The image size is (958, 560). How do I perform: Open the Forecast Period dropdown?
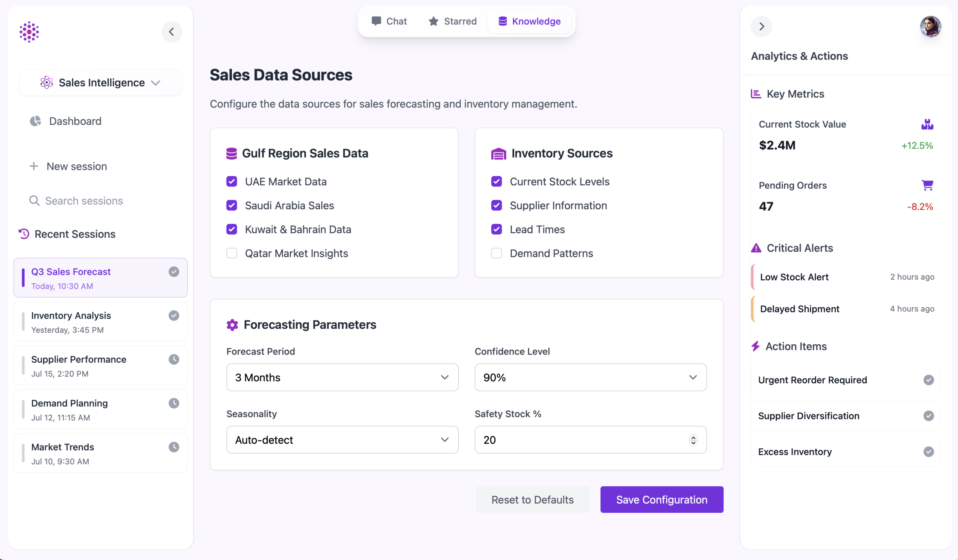pos(342,377)
